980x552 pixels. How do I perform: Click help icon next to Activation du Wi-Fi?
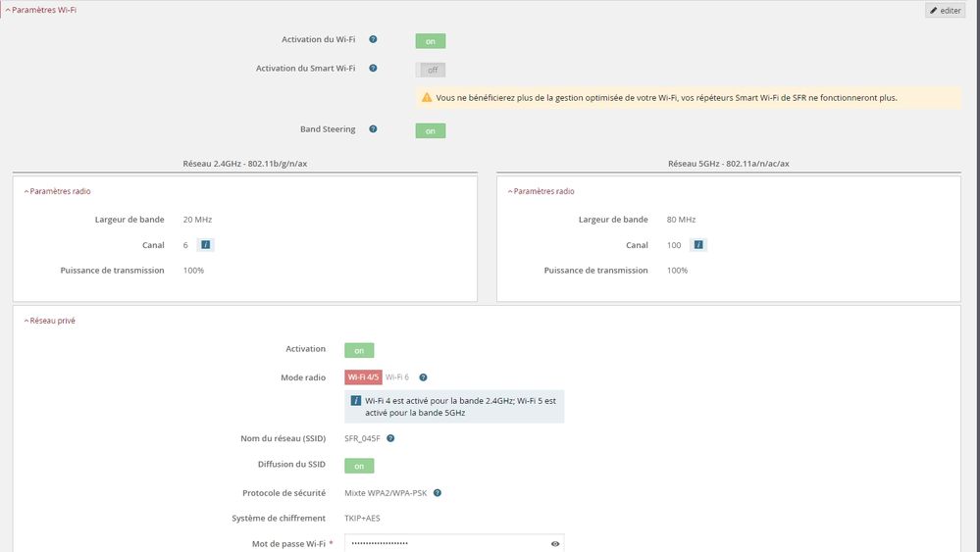(x=373, y=40)
